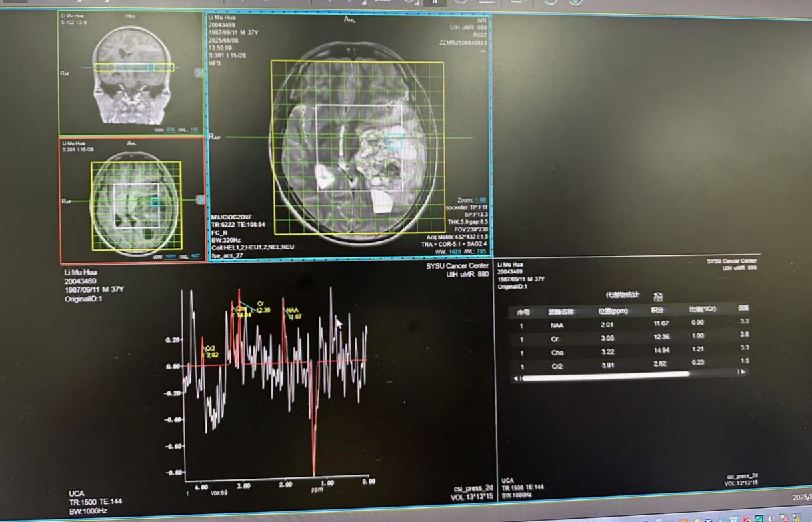Click the cyan voxel marker in the coronal view
812x522 pixels.
[x=151, y=67]
